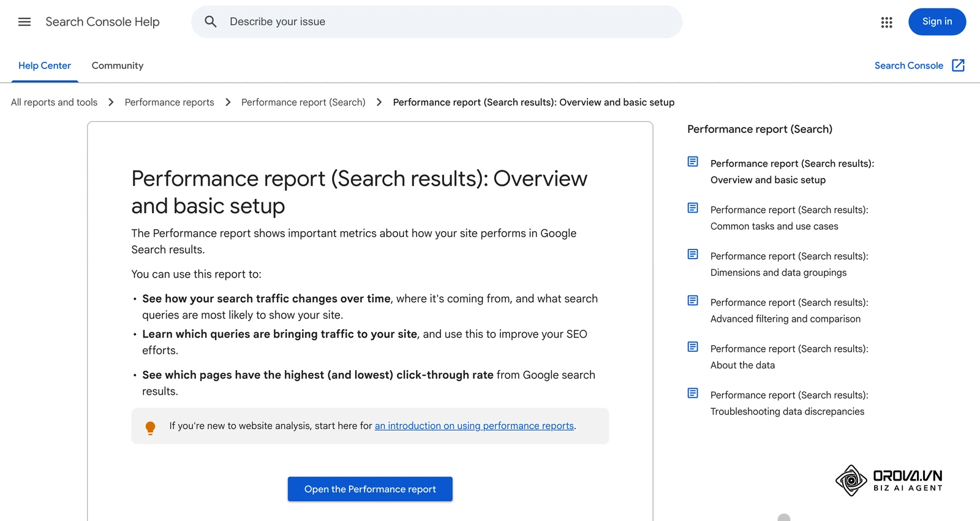Click chevron after All reports and tools
The image size is (980, 521).
pyautogui.click(x=111, y=102)
